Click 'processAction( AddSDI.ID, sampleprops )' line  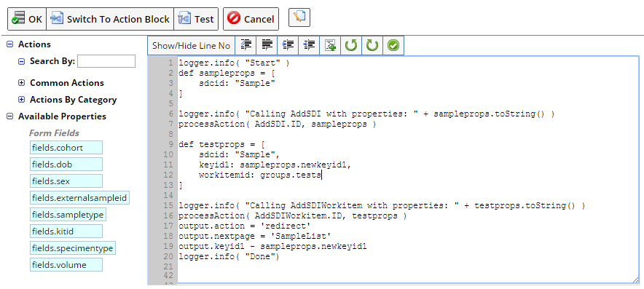278,124
